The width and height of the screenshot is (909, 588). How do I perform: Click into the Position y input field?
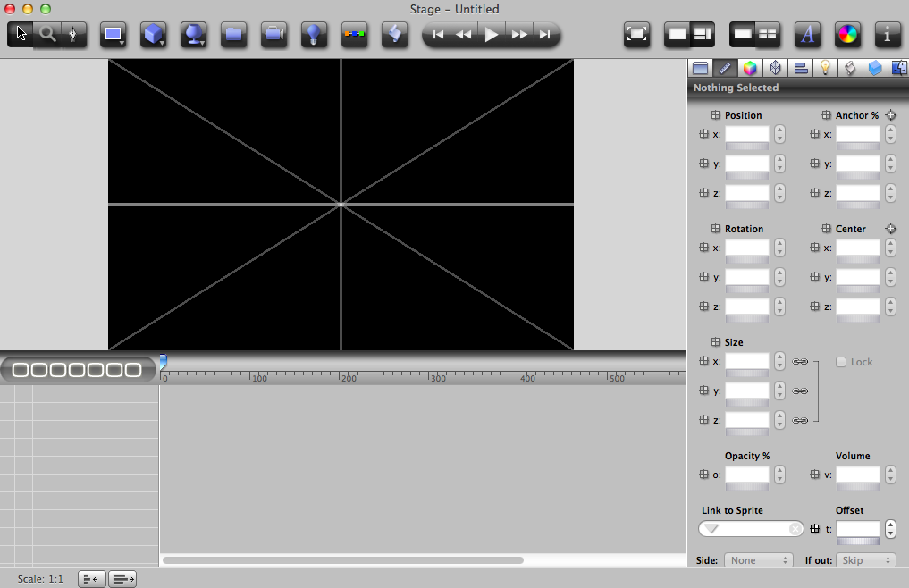747,163
